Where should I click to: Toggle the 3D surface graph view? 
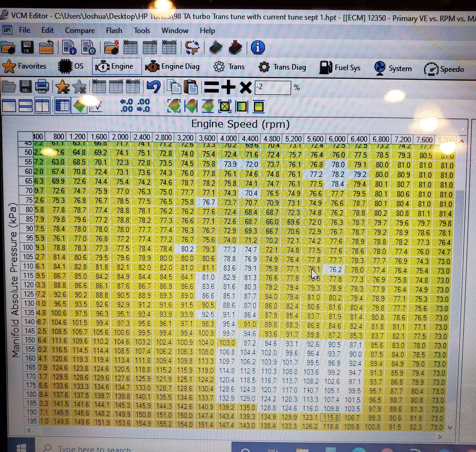[x=79, y=105]
